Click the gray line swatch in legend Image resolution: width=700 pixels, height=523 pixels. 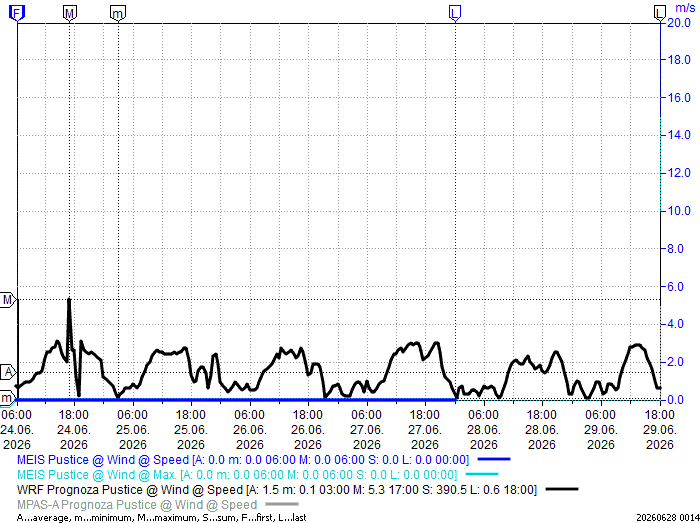click(x=282, y=504)
